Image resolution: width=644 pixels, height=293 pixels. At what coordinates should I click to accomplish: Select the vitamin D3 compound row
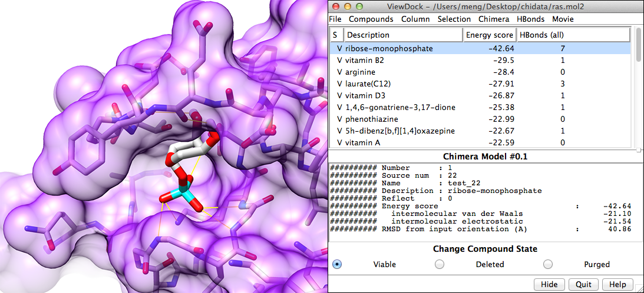481,96
